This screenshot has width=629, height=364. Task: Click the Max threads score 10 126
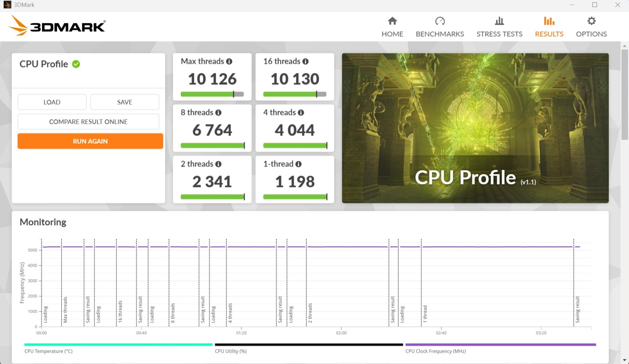212,79
